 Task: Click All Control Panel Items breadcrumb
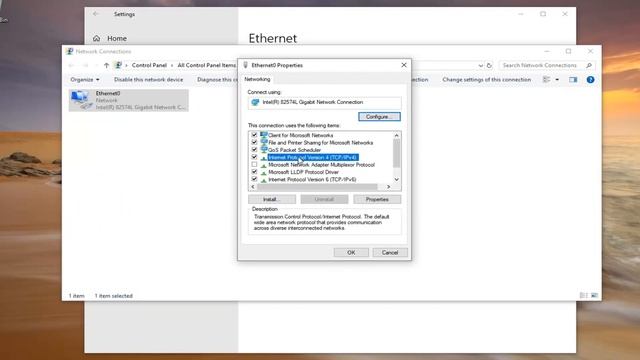tap(207, 65)
